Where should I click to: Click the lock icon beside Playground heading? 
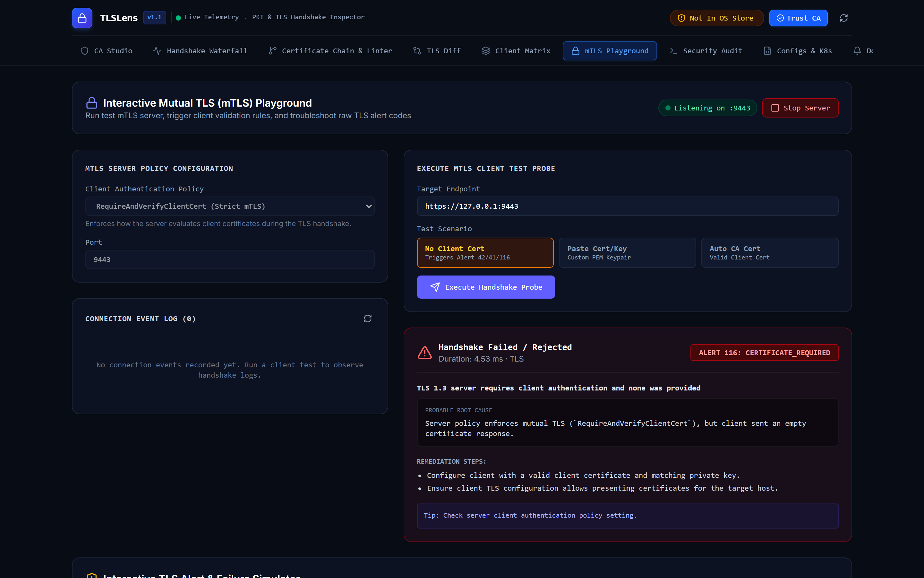[92, 103]
